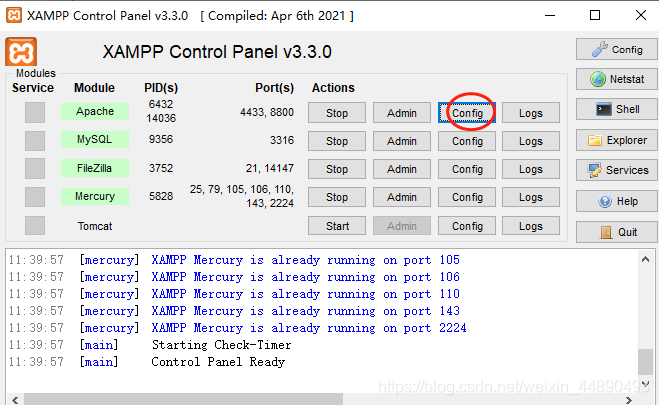Open Tomcat Config menu

(467, 226)
